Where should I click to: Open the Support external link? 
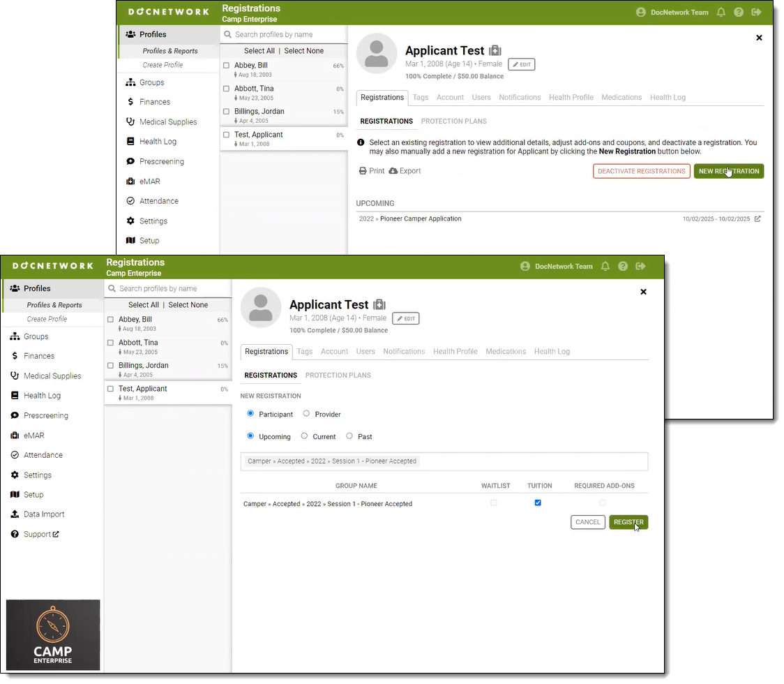tap(42, 535)
